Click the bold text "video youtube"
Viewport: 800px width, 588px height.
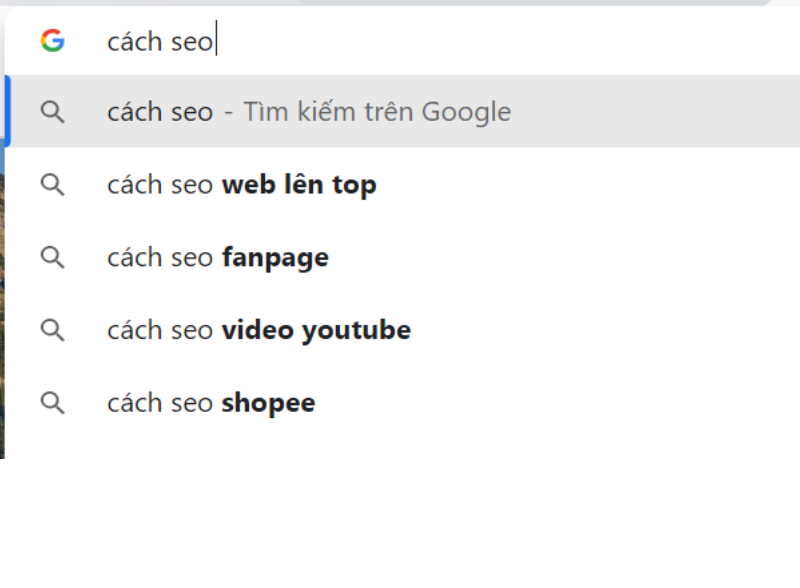(x=317, y=329)
